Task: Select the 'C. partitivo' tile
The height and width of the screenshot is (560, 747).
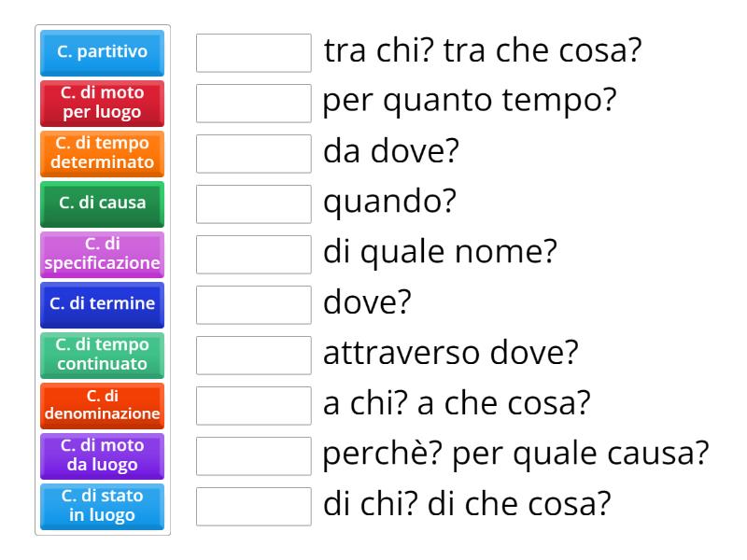Action: (x=102, y=53)
